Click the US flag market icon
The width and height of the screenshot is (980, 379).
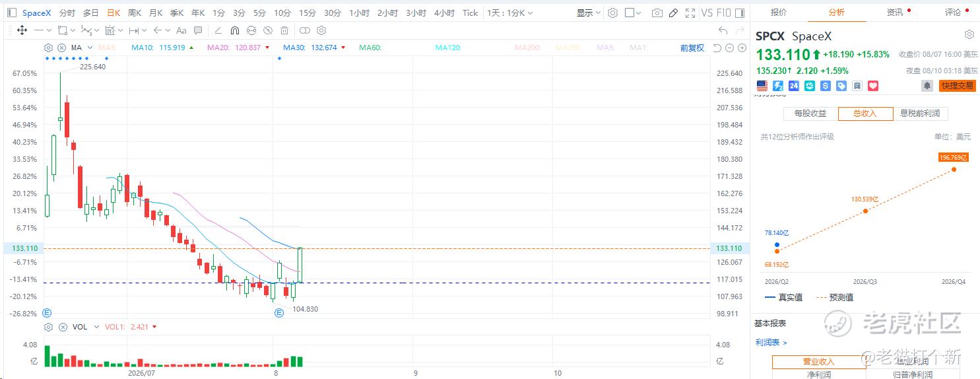click(x=762, y=86)
